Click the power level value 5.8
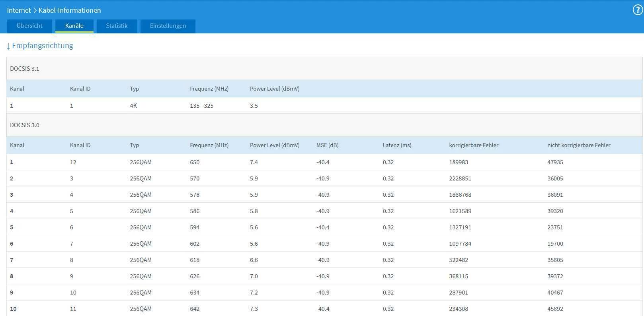 [254, 211]
